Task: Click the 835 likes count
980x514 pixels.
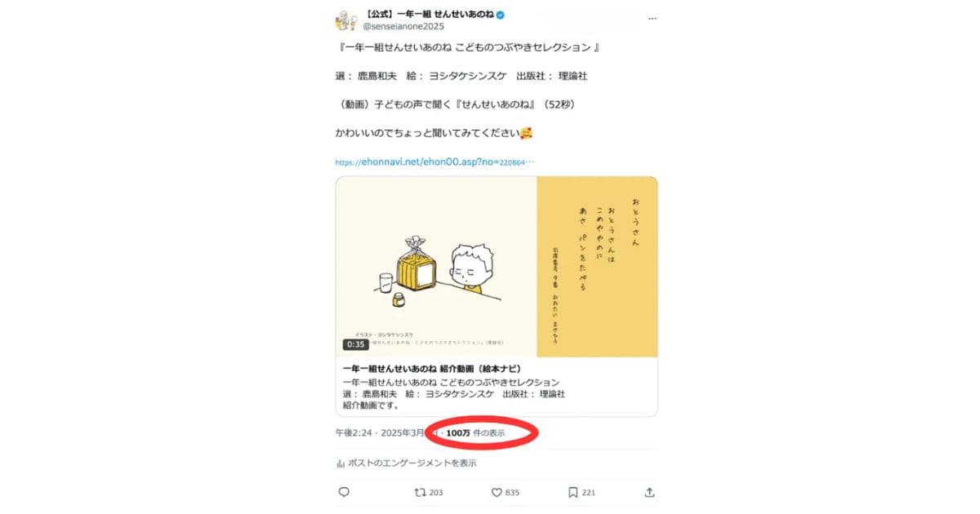Action: click(512, 493)
